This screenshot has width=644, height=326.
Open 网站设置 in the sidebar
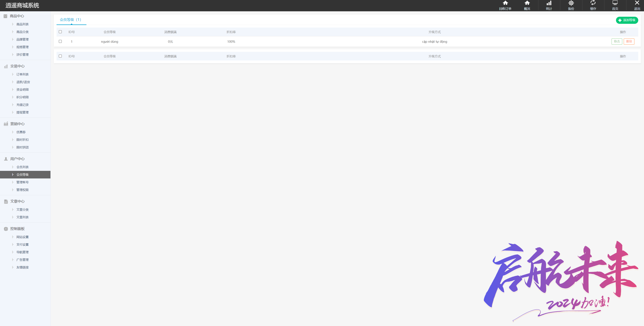coord(22,237)
